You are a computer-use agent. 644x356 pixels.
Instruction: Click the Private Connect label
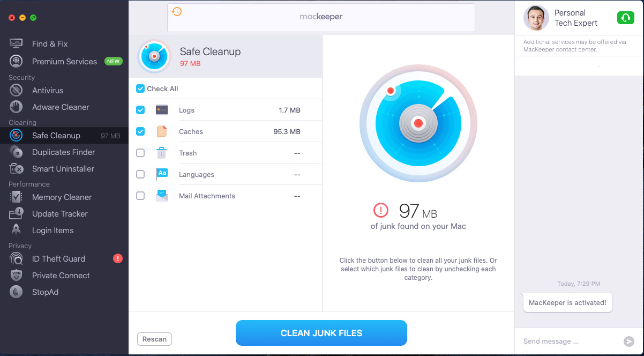pos(61,276)
